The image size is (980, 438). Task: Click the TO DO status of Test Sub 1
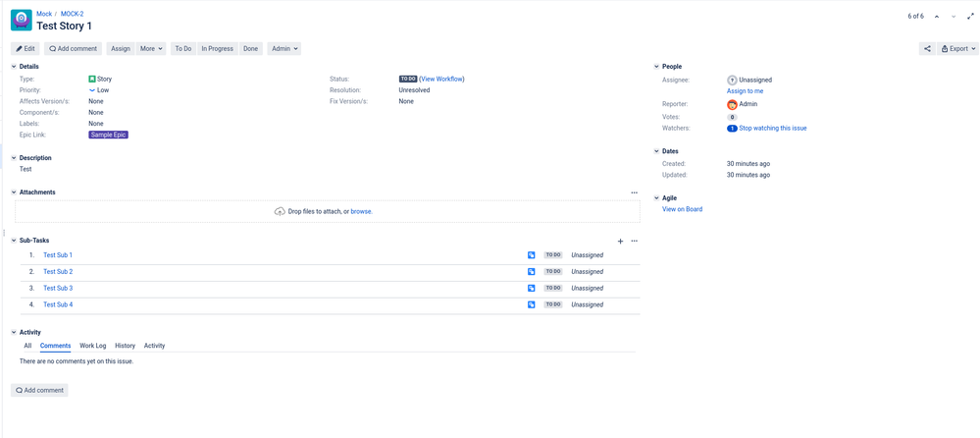(553, 255)
